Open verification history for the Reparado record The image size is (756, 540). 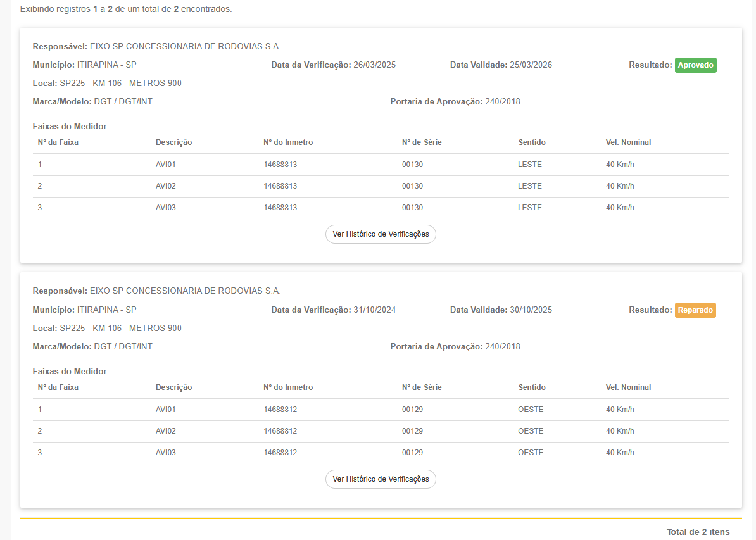click(x=381, y=479)
